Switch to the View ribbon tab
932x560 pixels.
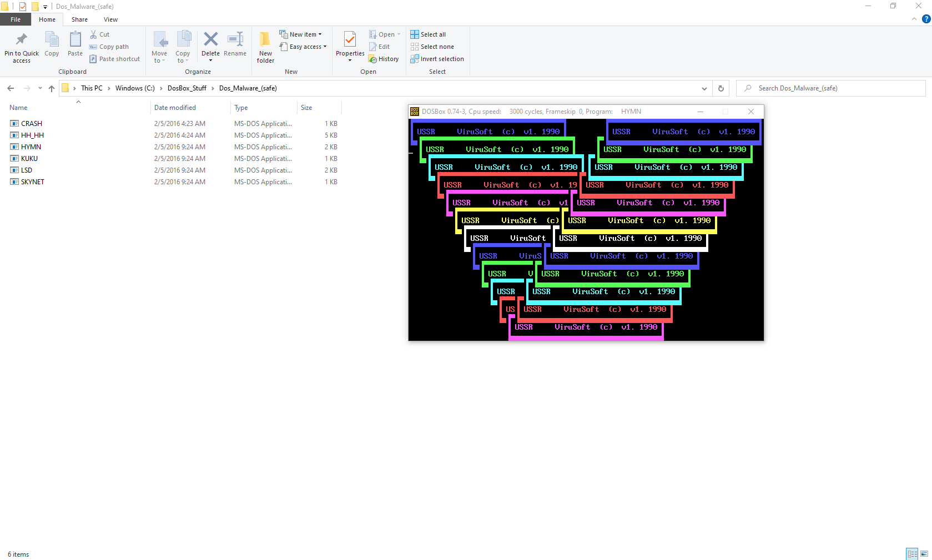coord(110,19)
